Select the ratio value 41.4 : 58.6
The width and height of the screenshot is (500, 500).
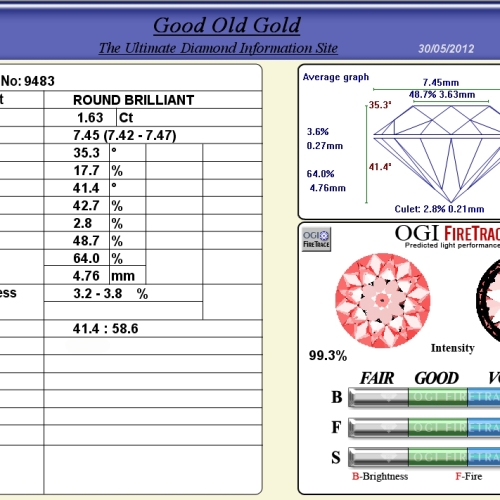tap(105, 329)
